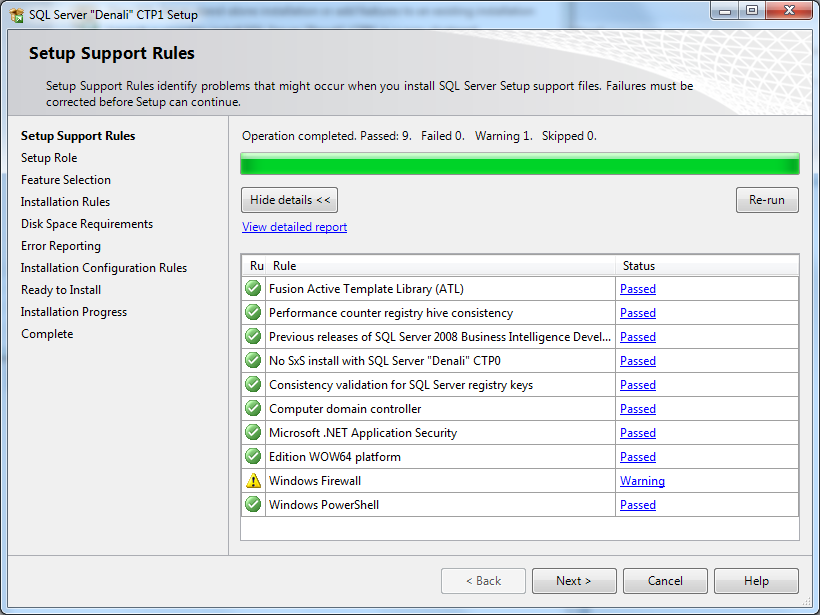Click the Next button

(574, 581)
